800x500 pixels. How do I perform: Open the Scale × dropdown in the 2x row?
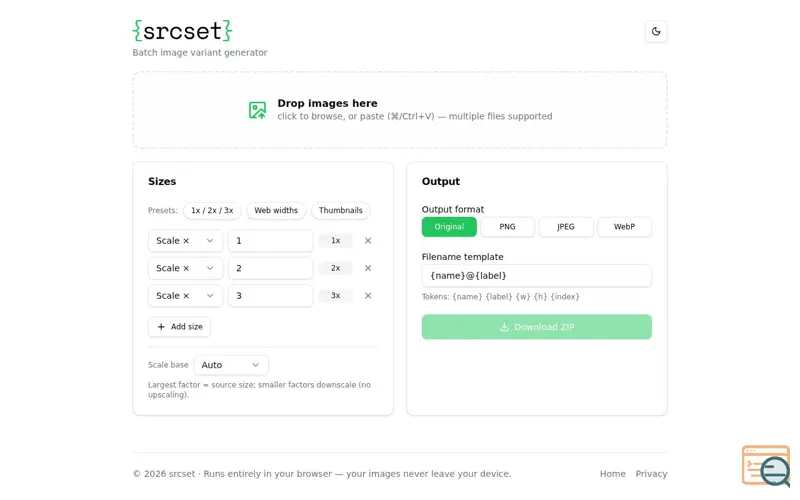[185, 268]
